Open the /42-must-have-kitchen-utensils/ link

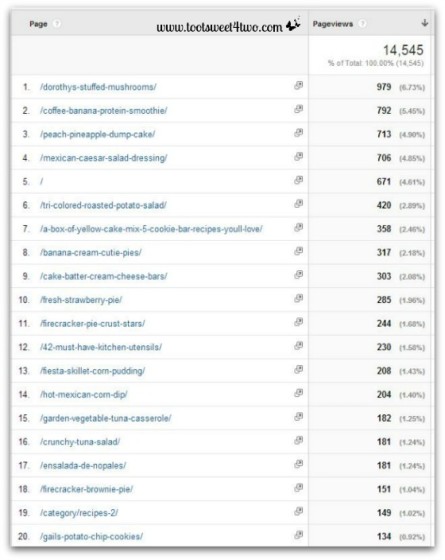tap(101, 347)
